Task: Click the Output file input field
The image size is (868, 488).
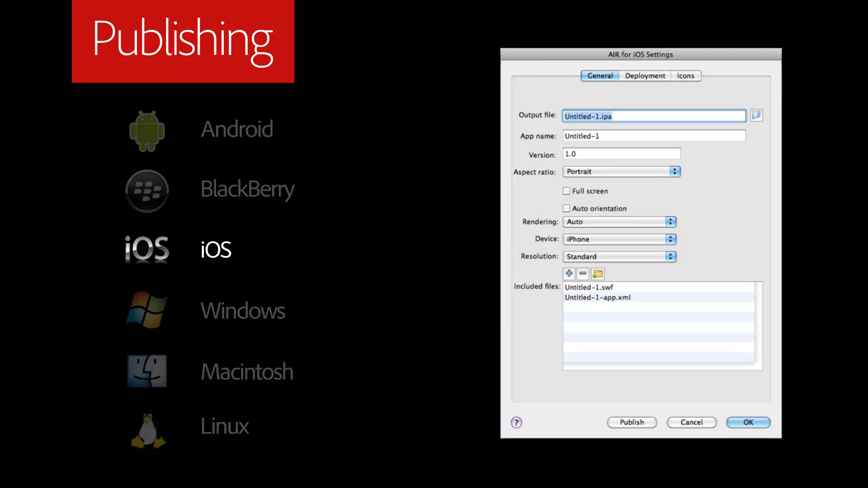Action: [654, 116]
